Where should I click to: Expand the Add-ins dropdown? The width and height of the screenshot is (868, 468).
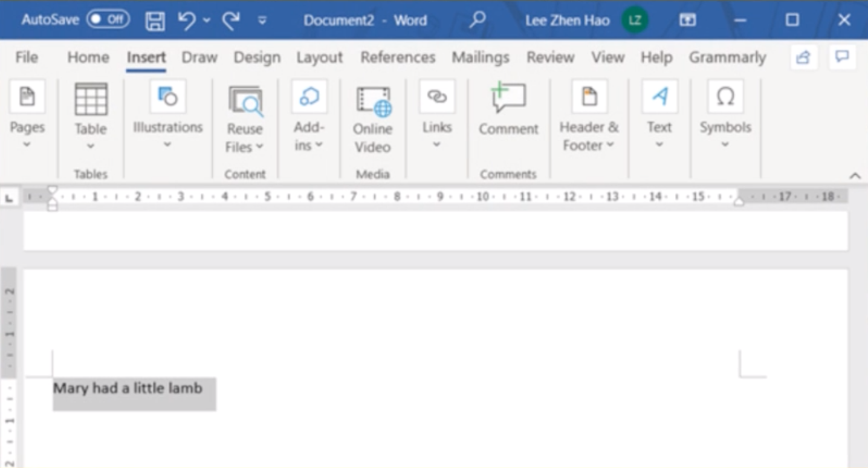[x=319, y=145]
